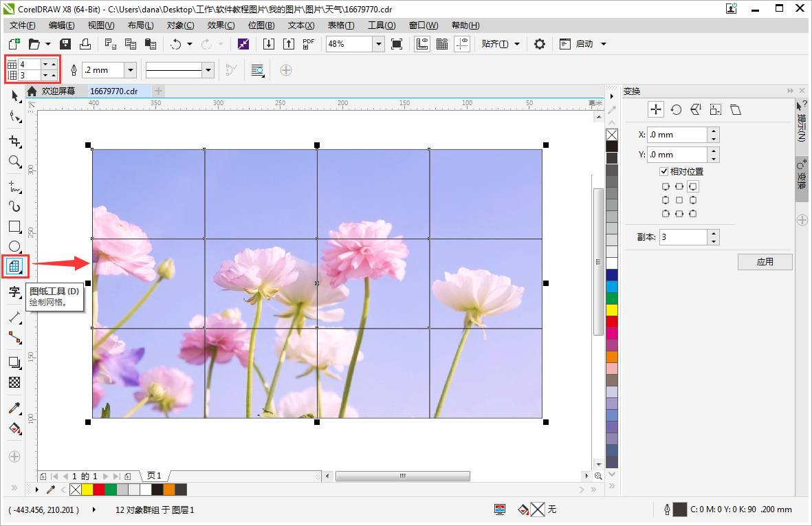The width and height of the screenshot is (812, 526).
Task: Select center anchor point checkbox
Action: click(x=679, y=200)
